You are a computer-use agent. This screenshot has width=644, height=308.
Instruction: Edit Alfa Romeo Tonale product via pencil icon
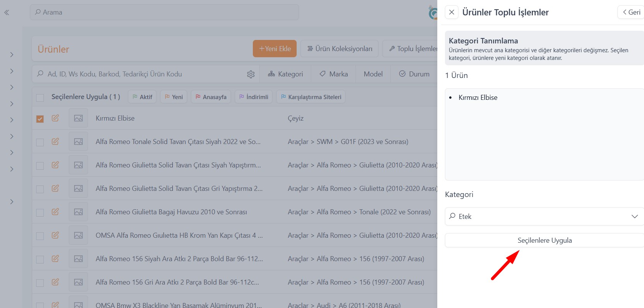[55, 142]
